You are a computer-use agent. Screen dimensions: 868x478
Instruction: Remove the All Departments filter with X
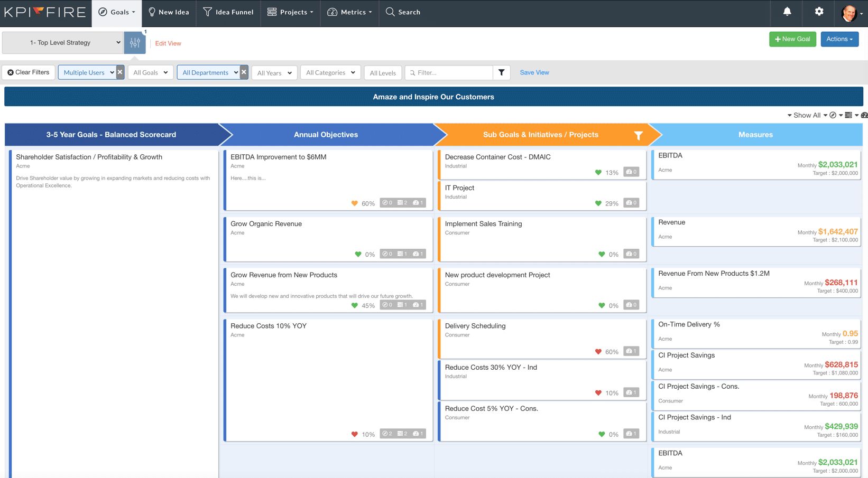(x=244, y=72)
